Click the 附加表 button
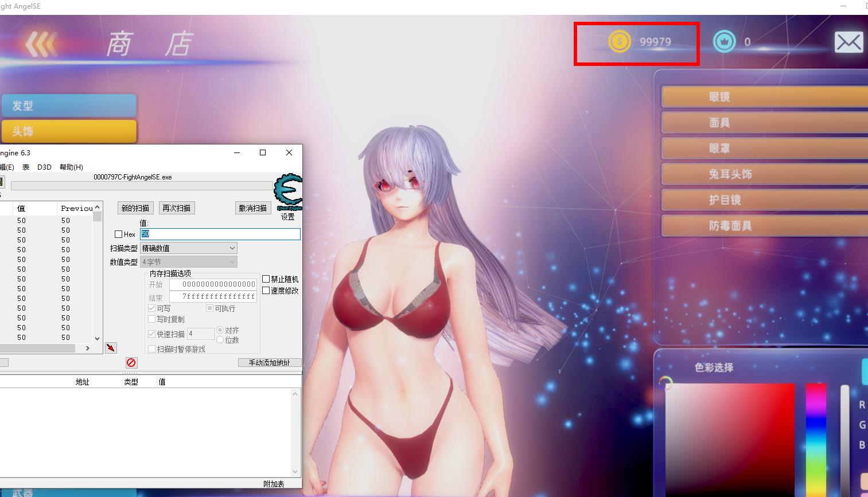The width and height of the screenshot is (868, 497). click(274, 484)
